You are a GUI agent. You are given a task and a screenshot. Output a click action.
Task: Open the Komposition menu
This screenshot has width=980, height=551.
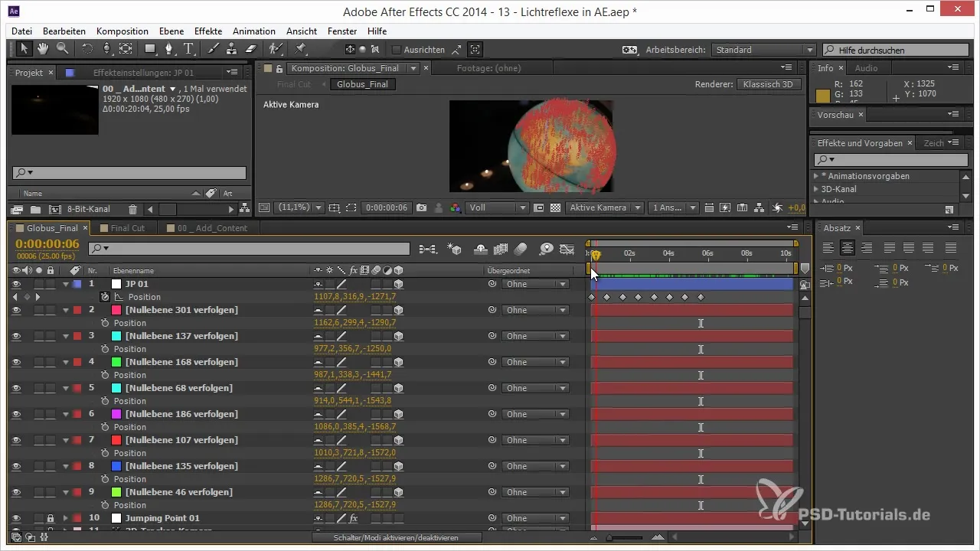tap(122, 31)
